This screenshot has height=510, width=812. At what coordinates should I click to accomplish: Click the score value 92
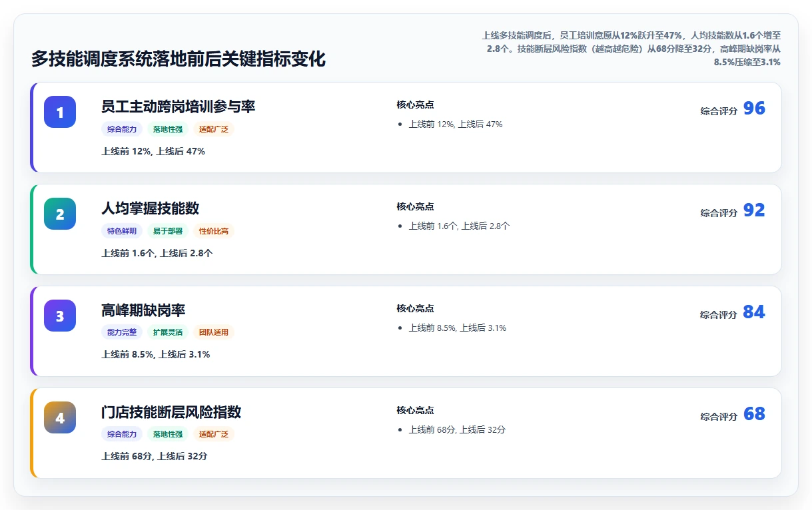(x=754, y=210)
